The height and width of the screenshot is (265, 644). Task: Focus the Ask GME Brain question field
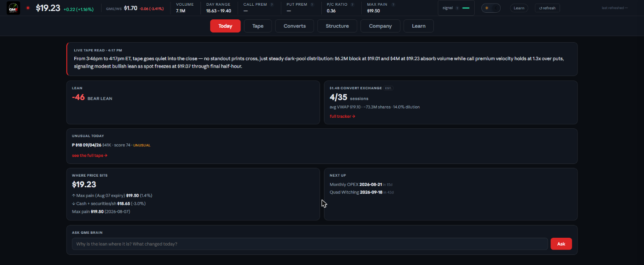(310, 244)
